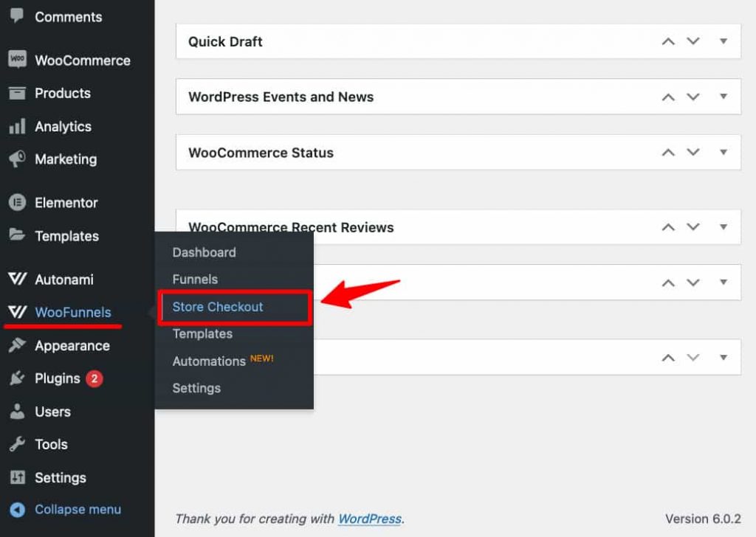Click the Settings sliders icon in sidebar
This screenshot has width=756, height=537.
[18, 477]
